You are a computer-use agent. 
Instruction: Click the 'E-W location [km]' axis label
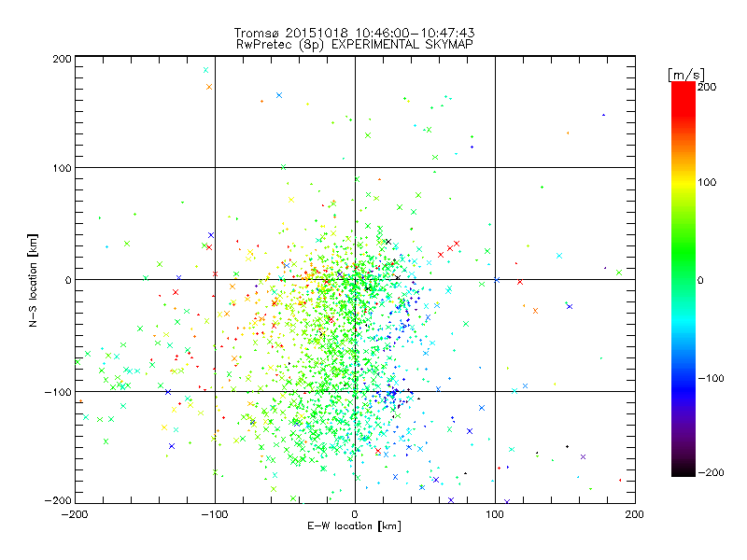[354, 525]
